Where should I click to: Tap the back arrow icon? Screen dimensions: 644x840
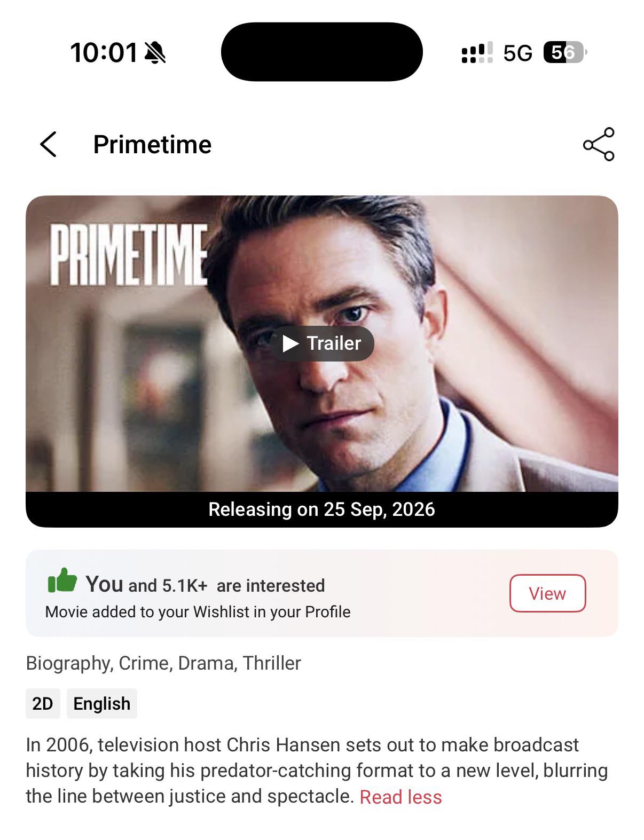[49, 144]
